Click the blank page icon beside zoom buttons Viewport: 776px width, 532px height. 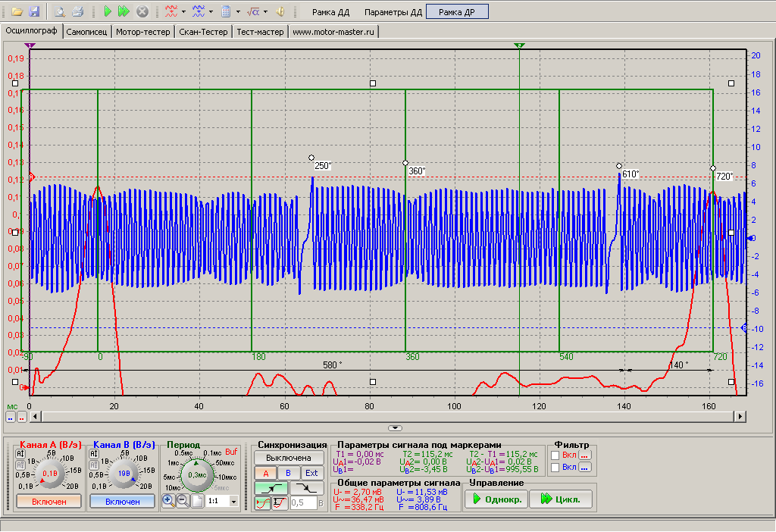click(x=197, y=501)
